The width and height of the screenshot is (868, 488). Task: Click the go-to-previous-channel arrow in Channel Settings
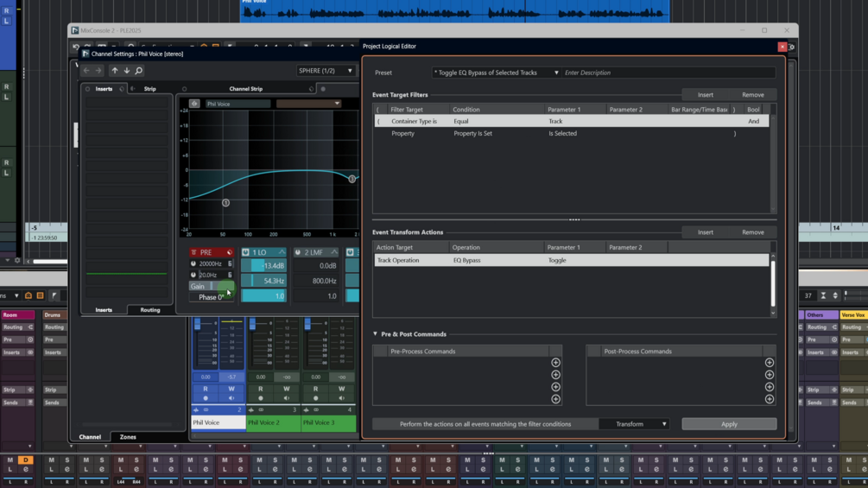pos(86,71)
